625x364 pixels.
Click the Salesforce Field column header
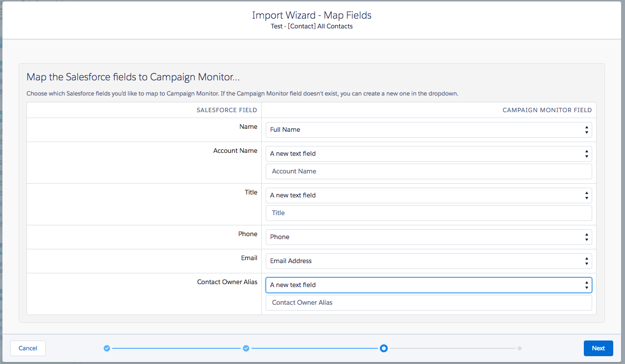pyautogui.click(x=226, y=110)
